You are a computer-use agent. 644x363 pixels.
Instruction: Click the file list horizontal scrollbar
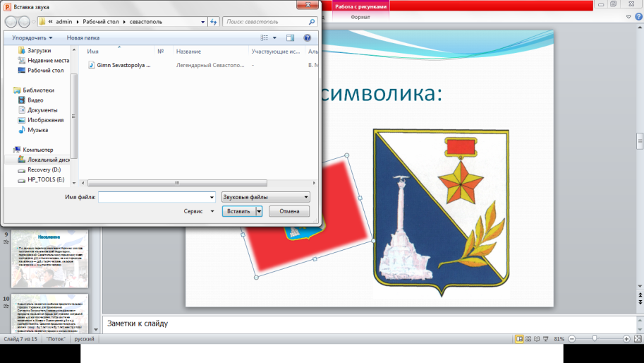177,183
